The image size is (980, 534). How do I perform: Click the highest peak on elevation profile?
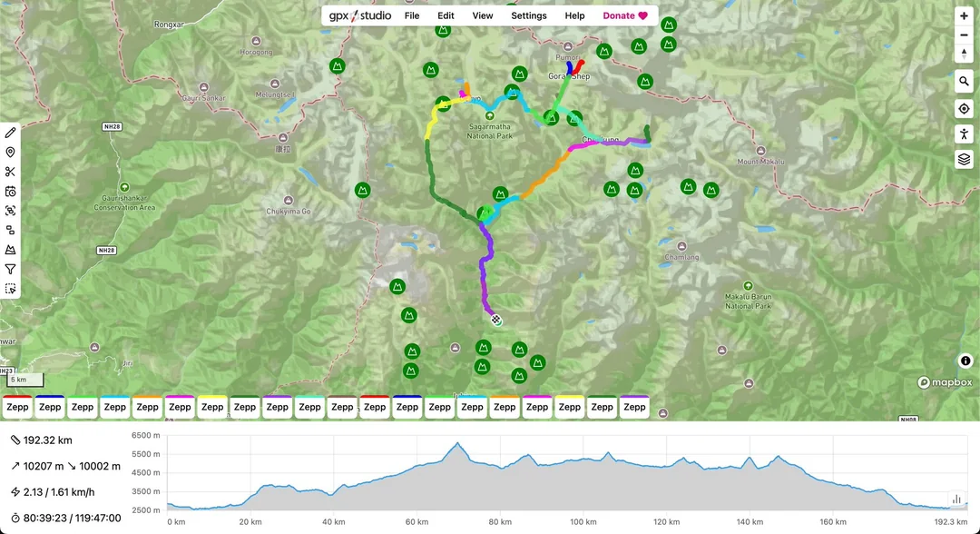[457, 443]
